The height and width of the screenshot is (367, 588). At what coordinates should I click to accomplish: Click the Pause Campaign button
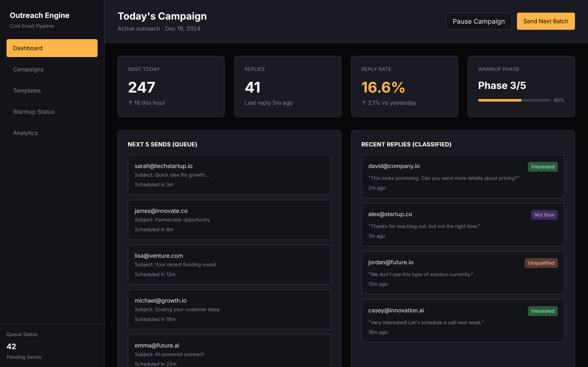point(479,21)
